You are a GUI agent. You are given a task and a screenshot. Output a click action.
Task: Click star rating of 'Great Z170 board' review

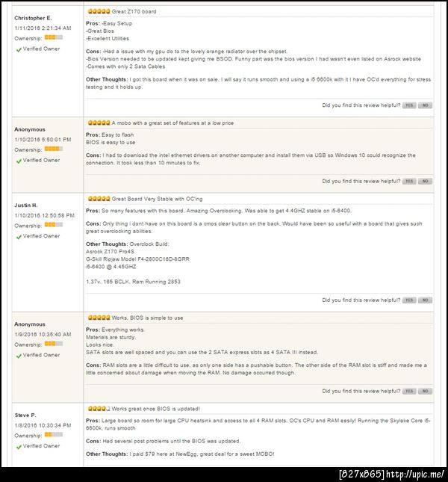(x=98, y=12)
